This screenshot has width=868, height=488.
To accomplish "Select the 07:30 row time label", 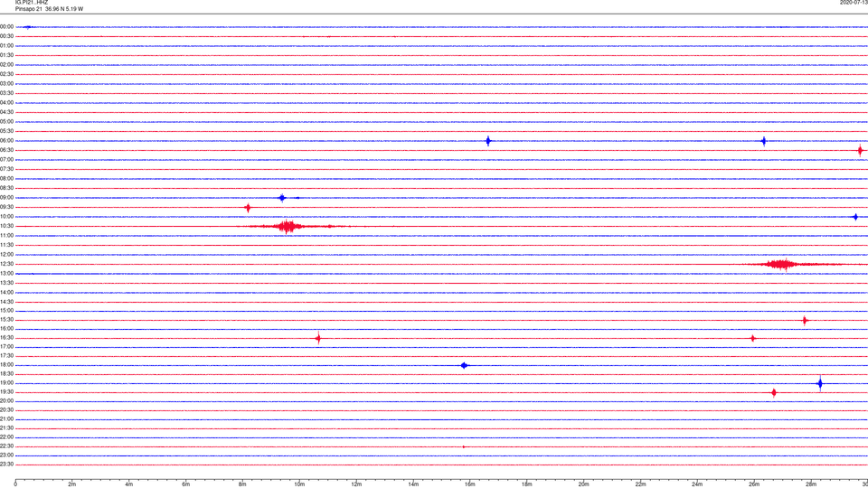I will 6,169.
